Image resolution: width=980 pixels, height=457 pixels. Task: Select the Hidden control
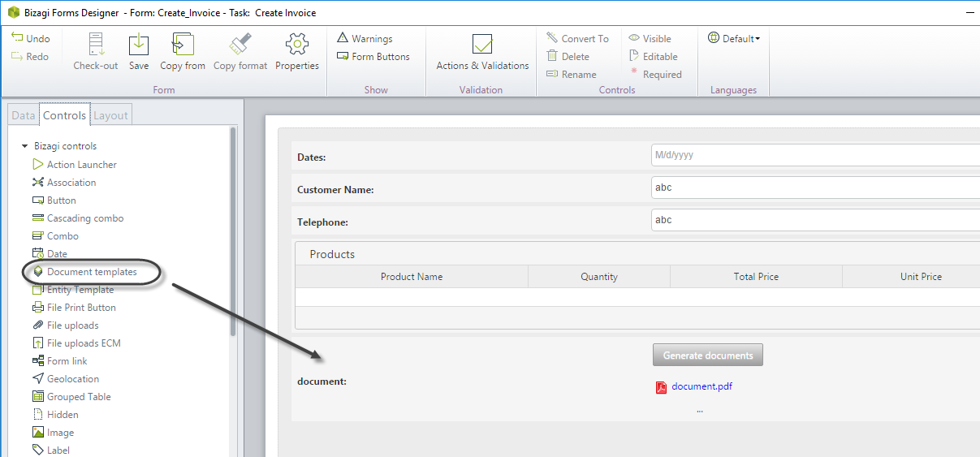point(55,414)
